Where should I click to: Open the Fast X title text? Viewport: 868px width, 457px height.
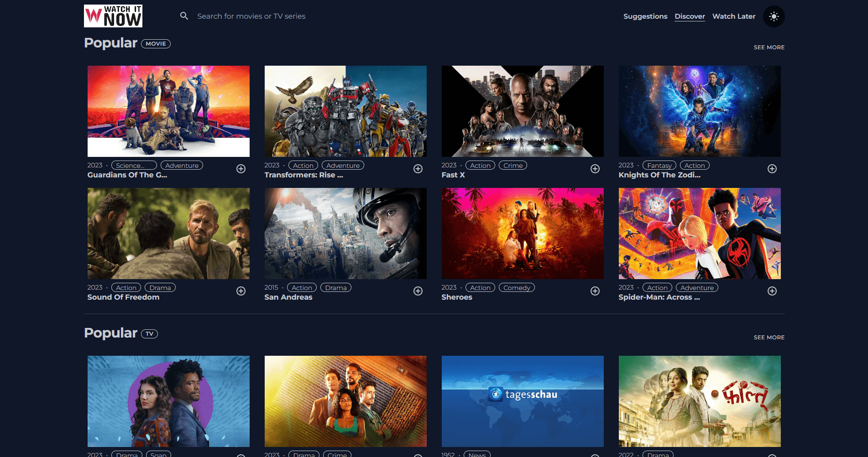453,175
